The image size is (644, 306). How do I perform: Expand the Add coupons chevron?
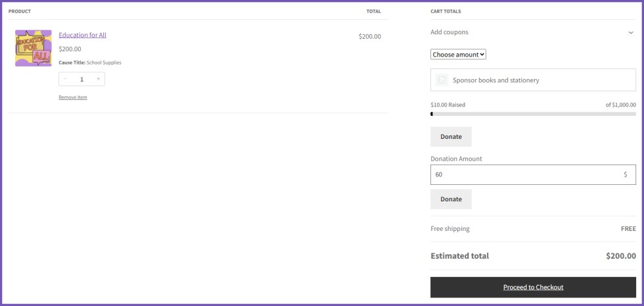[631, 32]
